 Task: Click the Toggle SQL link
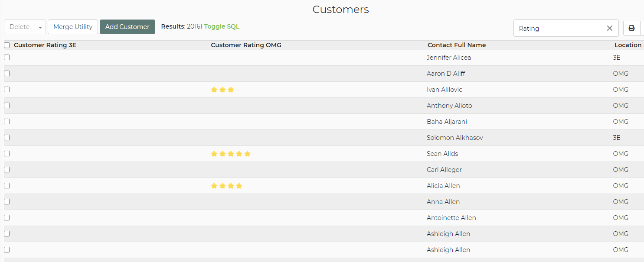pyautogui.click(x=222, y=26)
